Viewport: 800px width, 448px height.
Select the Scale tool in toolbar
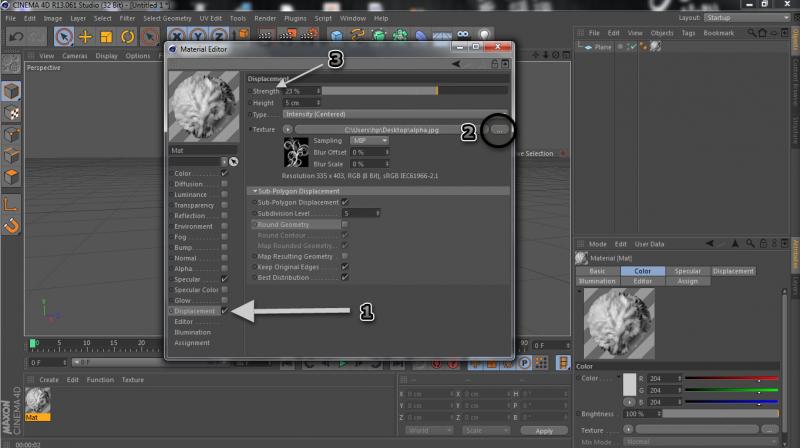106,37
